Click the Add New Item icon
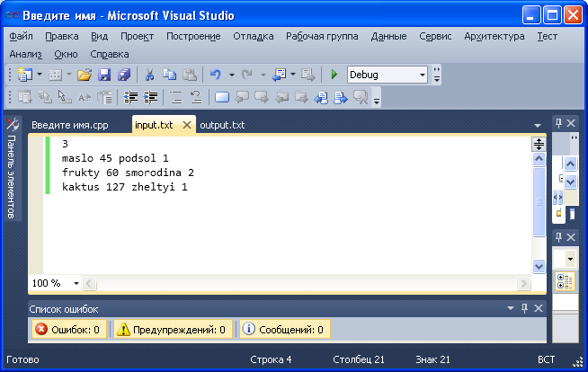This screenshot has height=372, width=588. pos(55,75)
